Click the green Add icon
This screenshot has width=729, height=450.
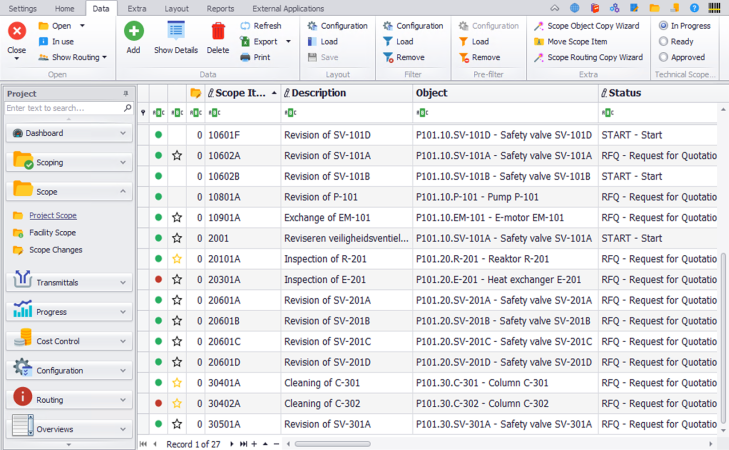(x=133, y=31)
